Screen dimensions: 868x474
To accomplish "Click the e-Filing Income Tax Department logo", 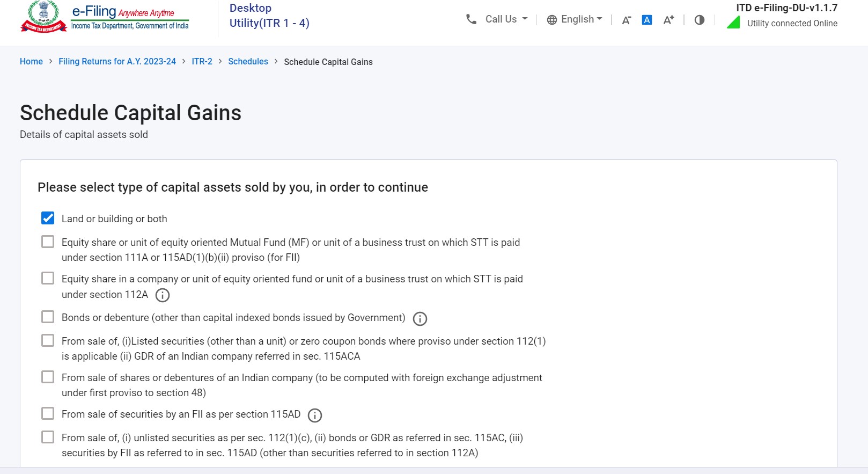I will pyautogui.click(x=105, y=17).
